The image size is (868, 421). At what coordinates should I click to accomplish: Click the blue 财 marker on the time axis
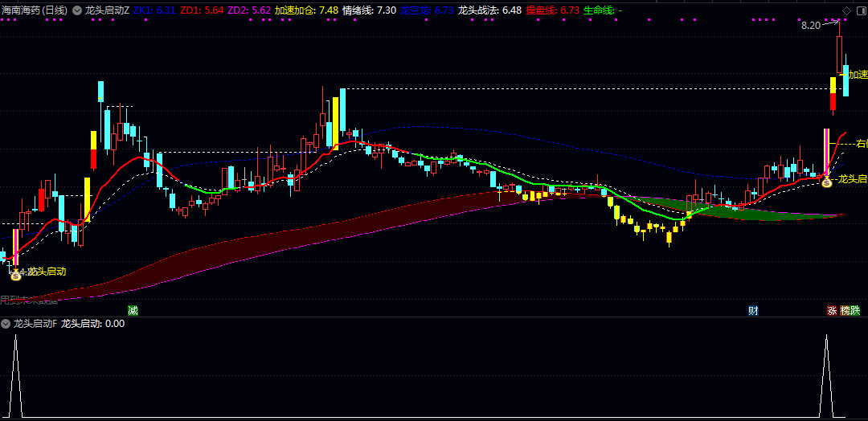click(x=753, y=310)
